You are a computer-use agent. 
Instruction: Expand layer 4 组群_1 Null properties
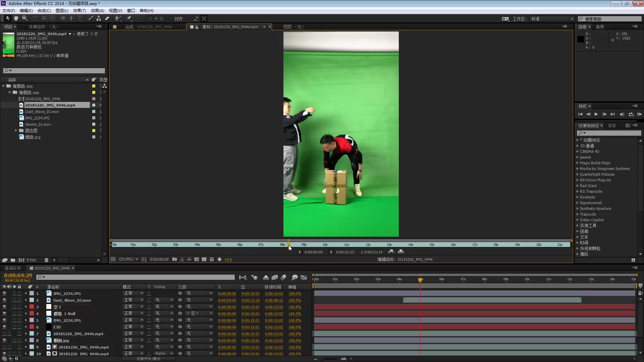[x=28, y=313]
